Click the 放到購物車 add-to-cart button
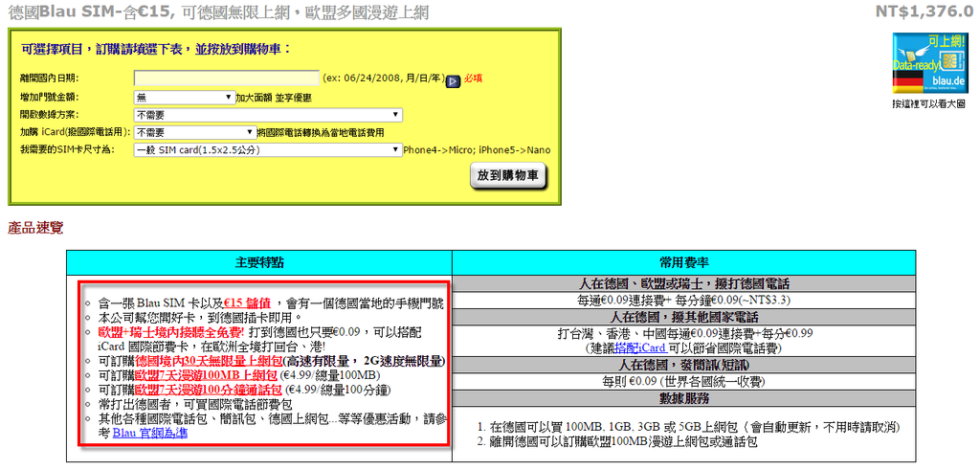The image size is (980, 470). point(508,176)
